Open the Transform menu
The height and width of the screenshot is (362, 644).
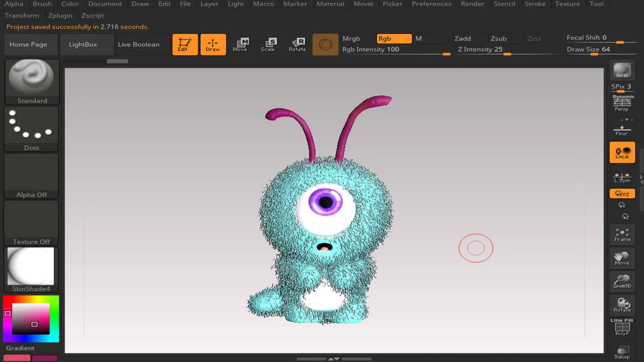(22, 16)
